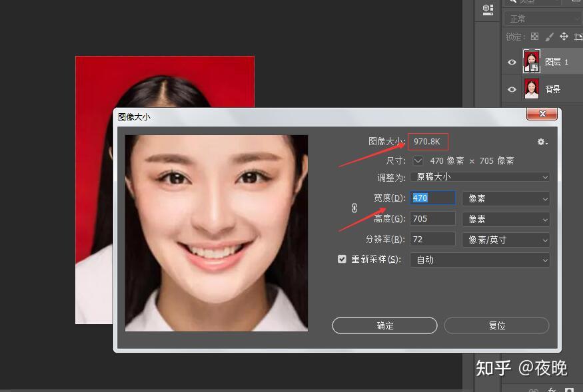Click the face preview in Image Size dialog
The height and width of the screenshot is (392, 583).
point(217,233)
